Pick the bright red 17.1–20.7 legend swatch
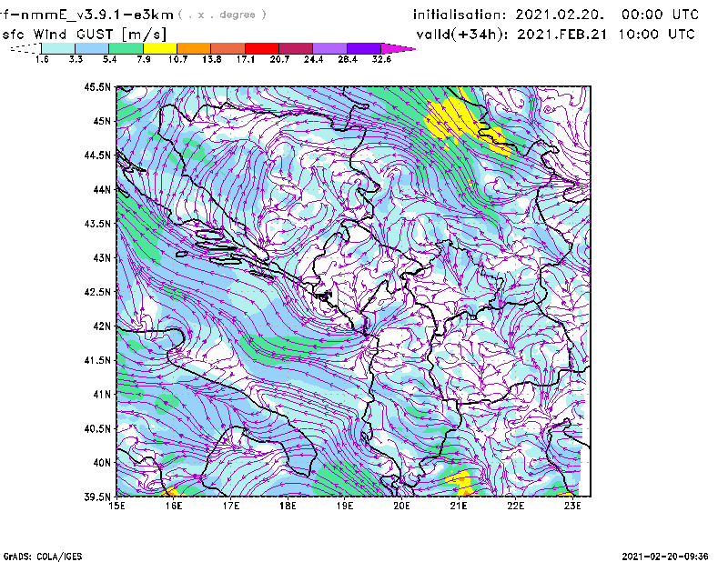Screen dimensions: 728x562 click(x=261, y=48)
